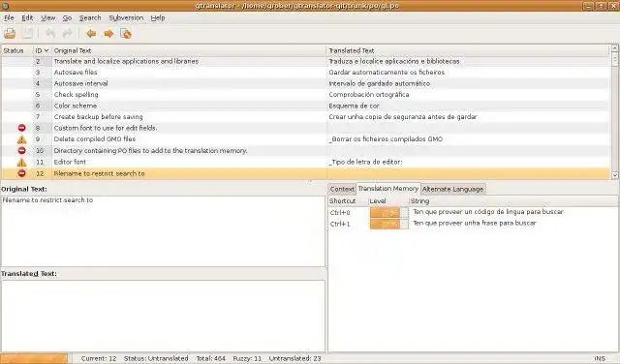
Task: Click translation "_Tipo de letra do editor:"
Action: tap(365, 162)
